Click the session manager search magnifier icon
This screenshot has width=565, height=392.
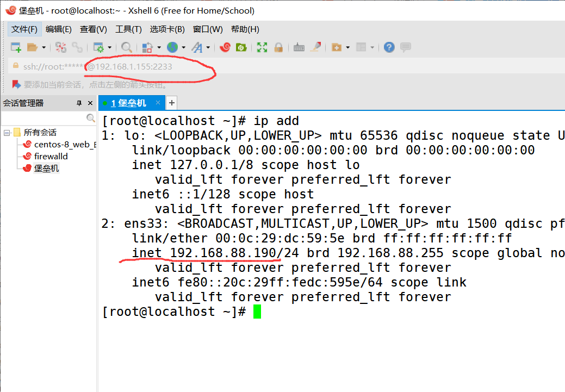click(91, 118)
